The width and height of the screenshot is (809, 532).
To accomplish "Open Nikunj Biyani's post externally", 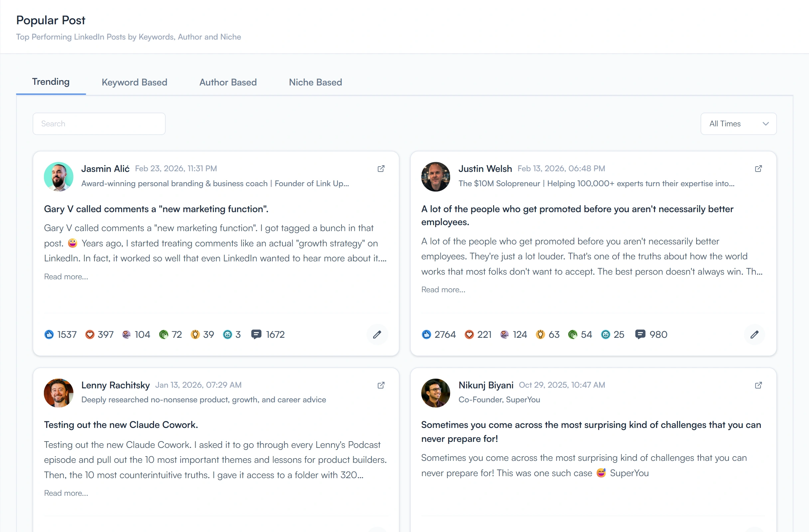I will coord(758,385).
